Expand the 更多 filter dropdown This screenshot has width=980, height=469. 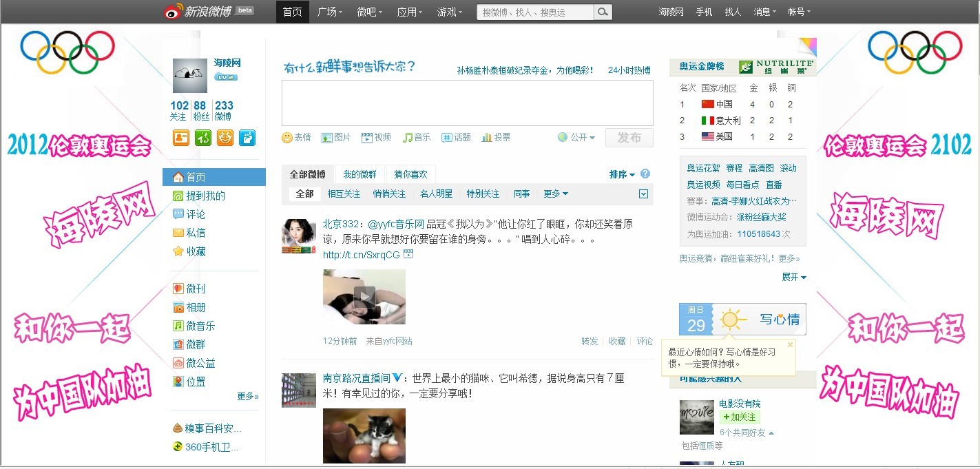click(555, 194)
